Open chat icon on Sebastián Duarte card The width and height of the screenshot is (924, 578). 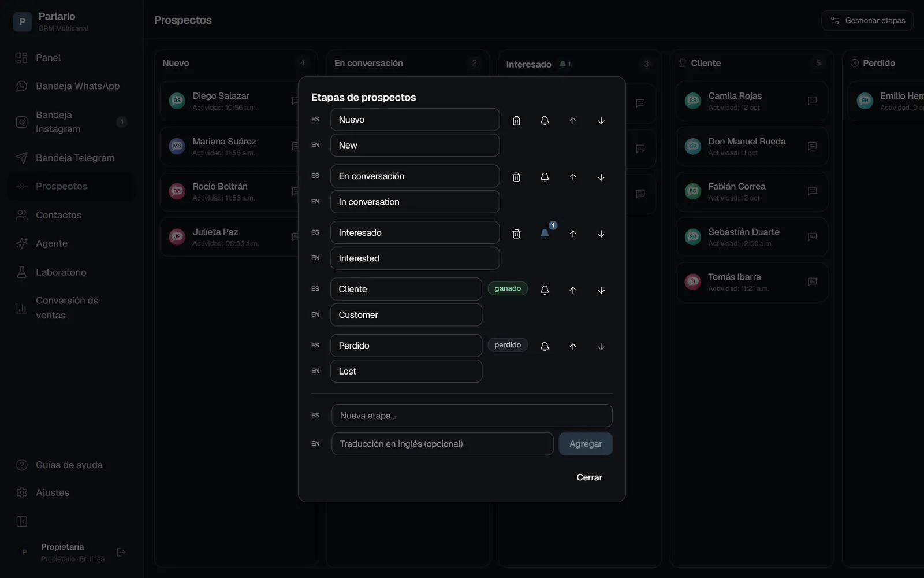pyautogui.click(x=812, y=237)
